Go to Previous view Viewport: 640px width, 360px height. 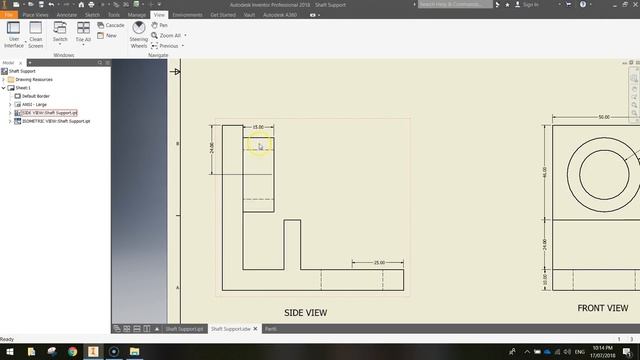(165, 46)
